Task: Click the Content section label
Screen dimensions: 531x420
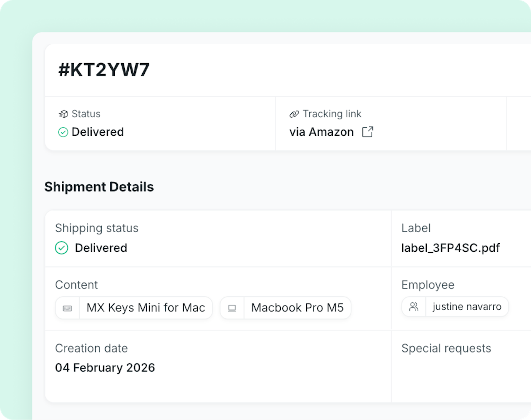Action: tap(76, 285)
